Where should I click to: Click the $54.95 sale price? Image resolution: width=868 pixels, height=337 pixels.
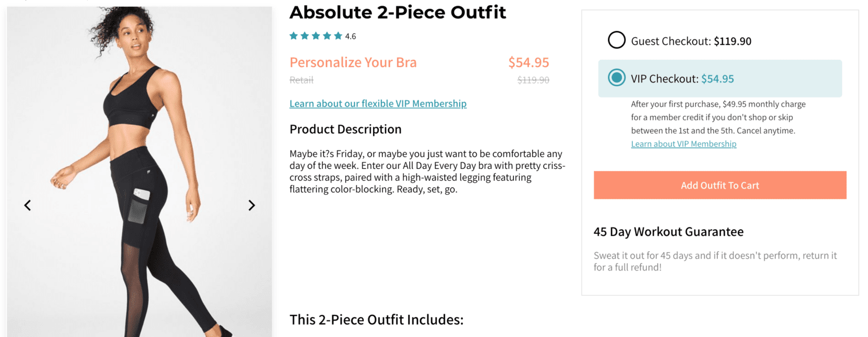click(528, 62)
